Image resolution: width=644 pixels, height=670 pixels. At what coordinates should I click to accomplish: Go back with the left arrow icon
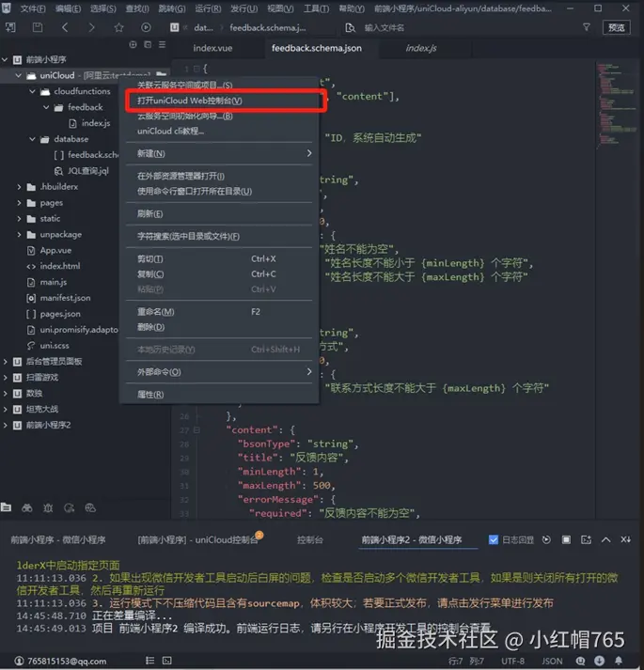(x=65, y=27)
